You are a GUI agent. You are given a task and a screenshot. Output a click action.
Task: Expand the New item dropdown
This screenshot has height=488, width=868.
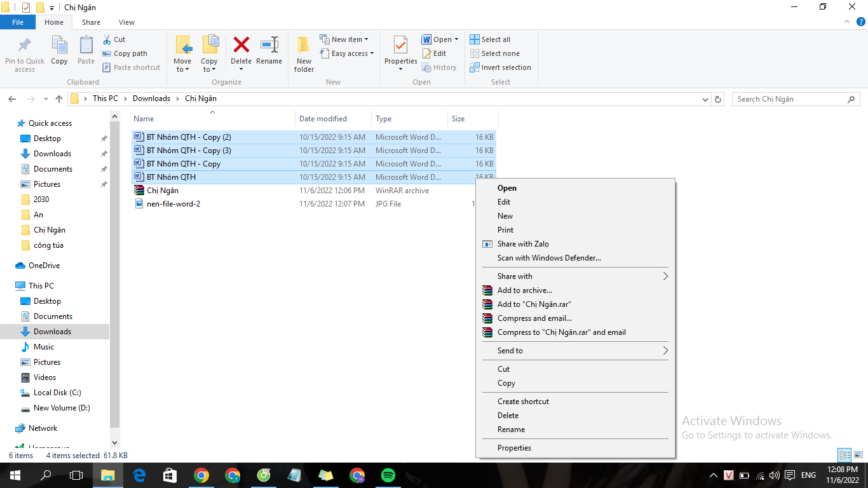click(344, 39)
